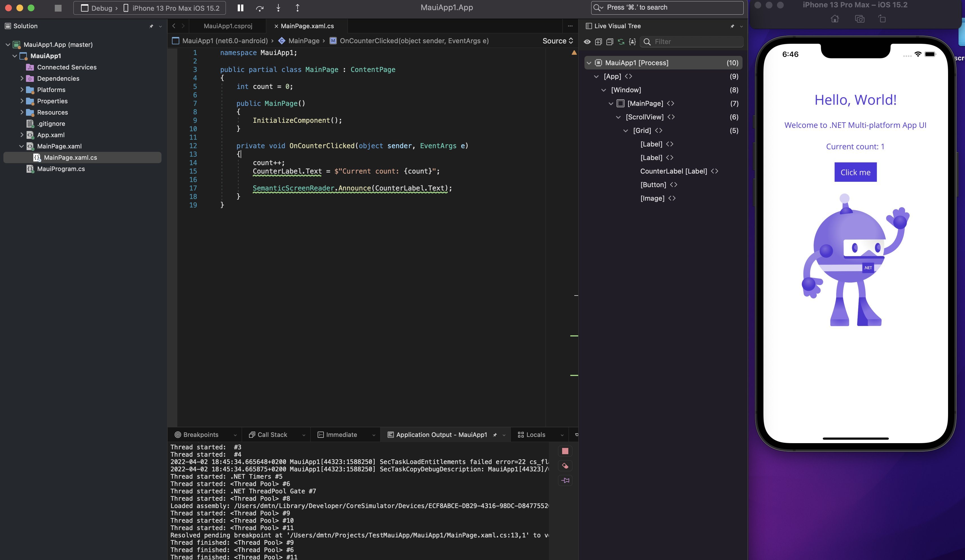Expand the Dependencies folder
Image resolution: width=965 pixels, height=560 pixels.
pyautogui.click(x=22, y=78)
